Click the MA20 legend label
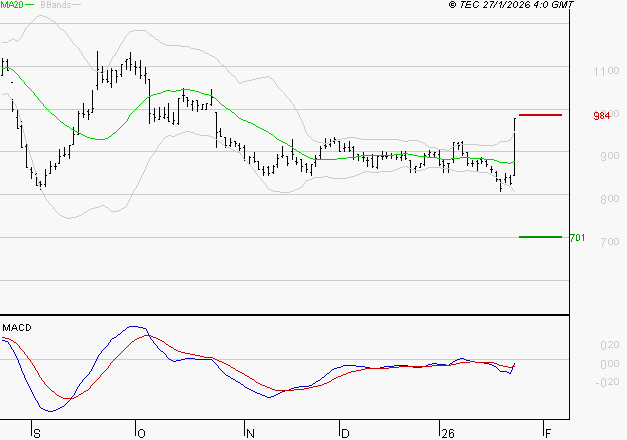Viewport: 627px width, 440px height. click(x=12, y=5)
